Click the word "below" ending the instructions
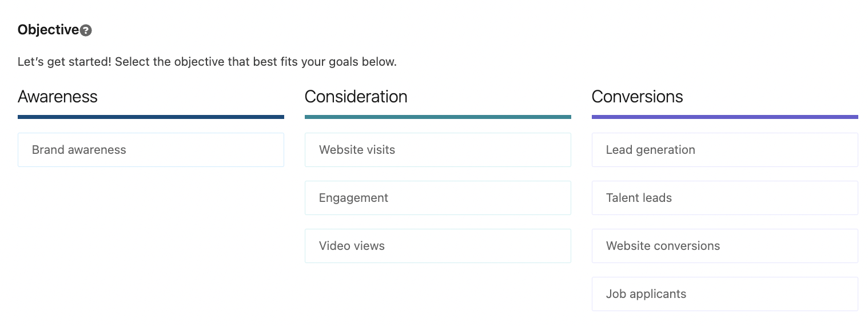Image resolution: width=868 pixels, height=326 pixels. [379, 62]
